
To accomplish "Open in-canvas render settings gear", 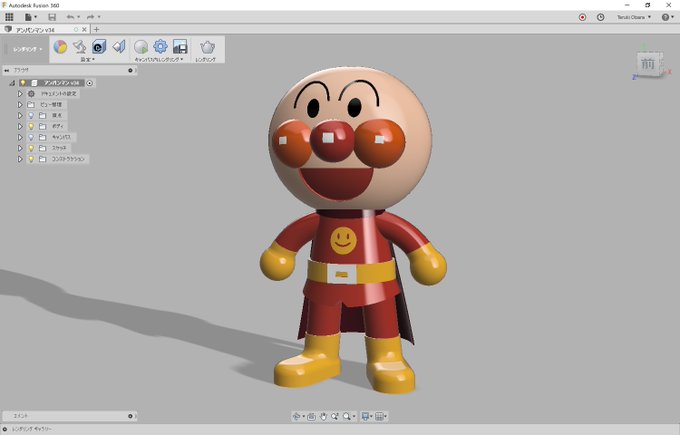I will tap(160, 47).
